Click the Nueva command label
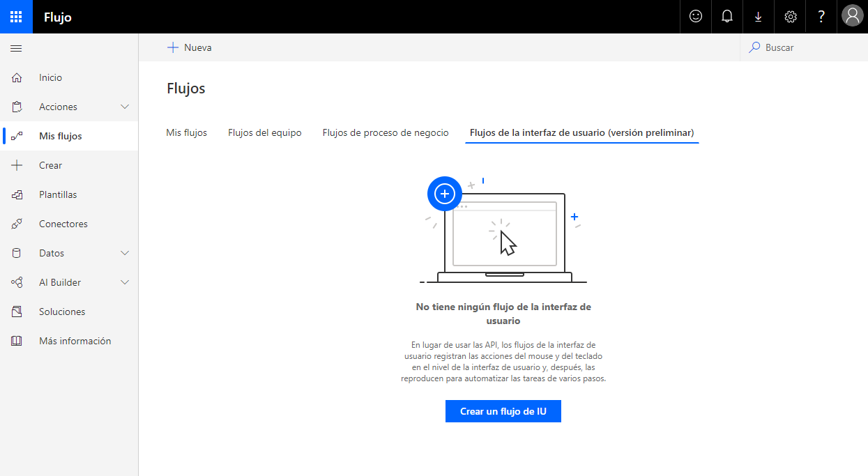868x476 pixels. tap(198, 48)
